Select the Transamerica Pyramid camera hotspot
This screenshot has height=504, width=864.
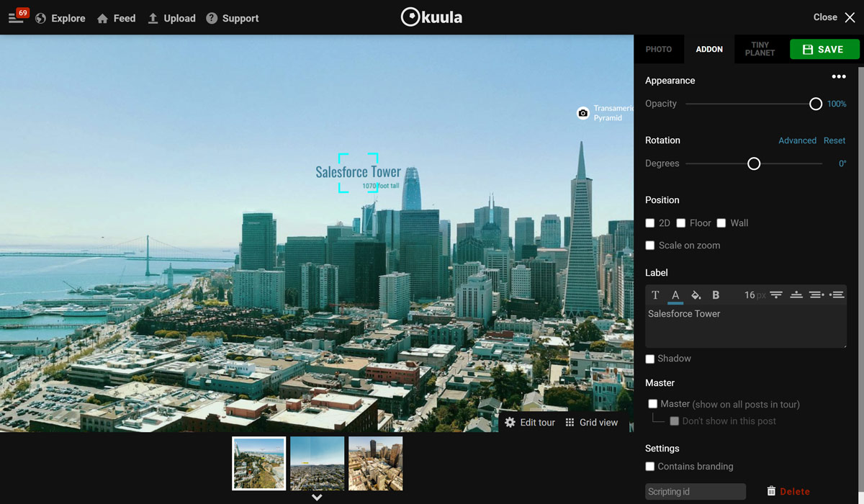[x=583, y=113]
